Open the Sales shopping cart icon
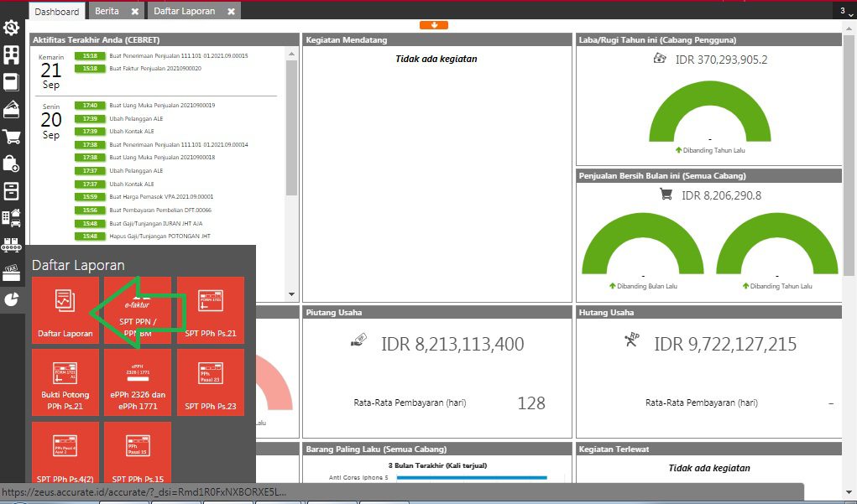Viewport: 857px width, 504px height. [12, 137]
